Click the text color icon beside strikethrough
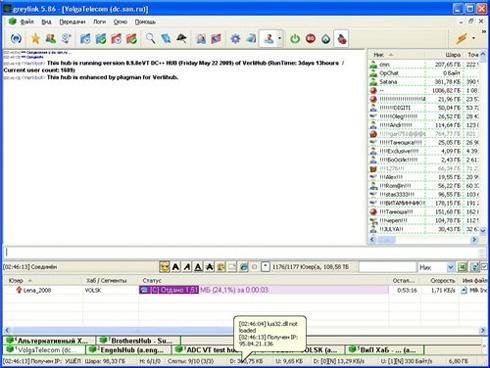 click(221, 267)
